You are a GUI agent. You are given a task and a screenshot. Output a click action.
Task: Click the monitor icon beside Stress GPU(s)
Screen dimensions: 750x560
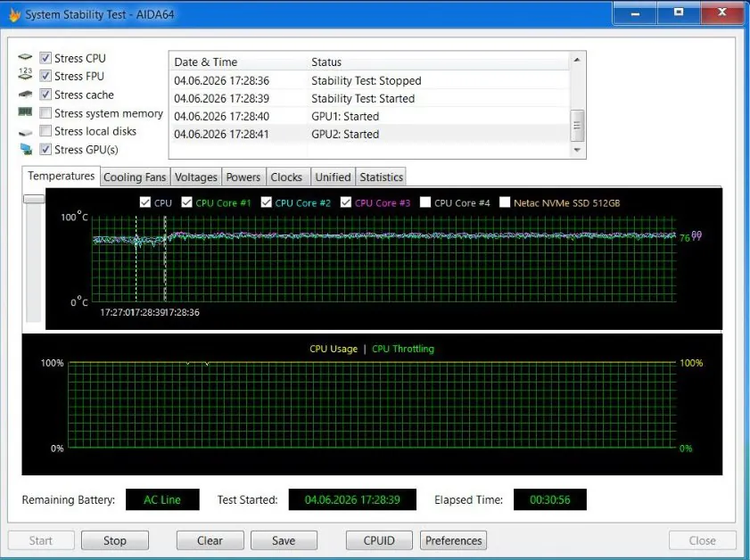pos(26,149)
